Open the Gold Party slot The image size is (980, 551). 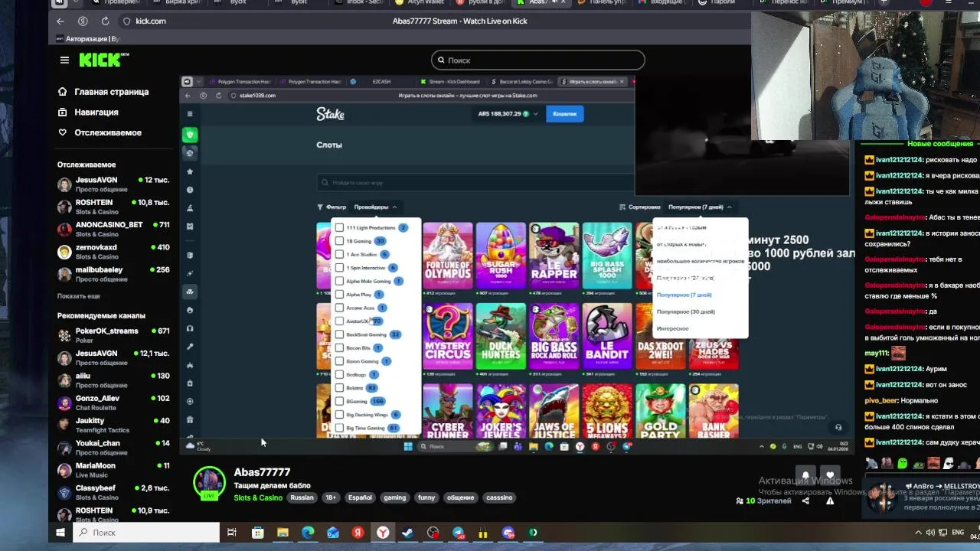click(x=660, y=411)
